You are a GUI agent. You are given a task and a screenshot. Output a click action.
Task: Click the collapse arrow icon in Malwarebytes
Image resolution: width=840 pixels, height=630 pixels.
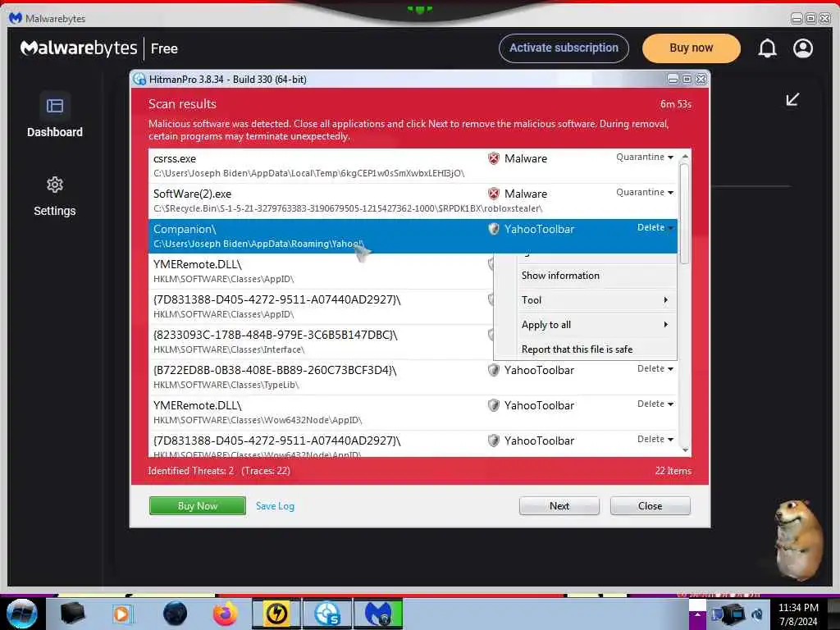[792, 99]
